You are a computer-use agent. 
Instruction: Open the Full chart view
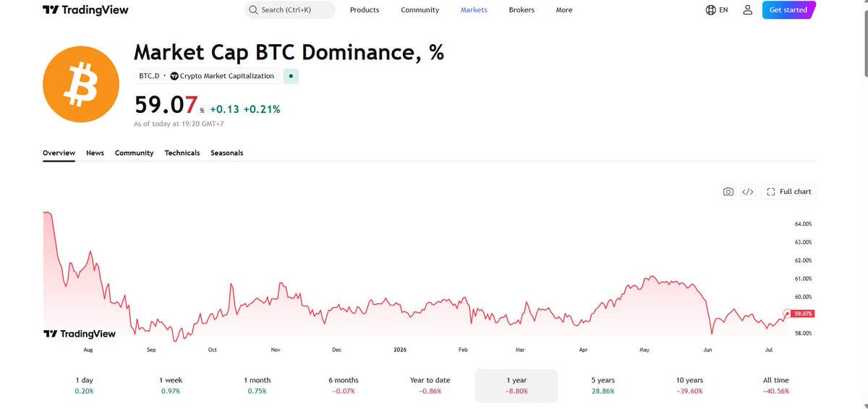789,192
